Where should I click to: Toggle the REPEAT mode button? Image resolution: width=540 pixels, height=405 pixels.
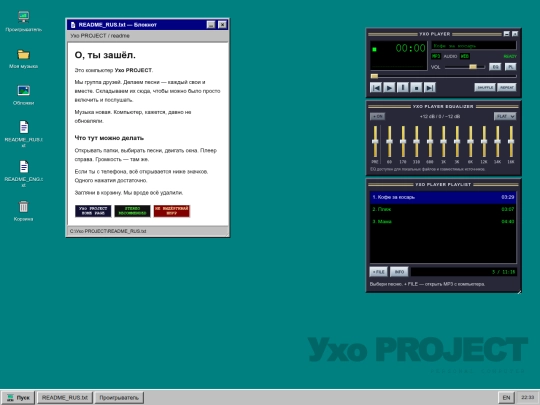pyautogui.click(x=507, y=87)
